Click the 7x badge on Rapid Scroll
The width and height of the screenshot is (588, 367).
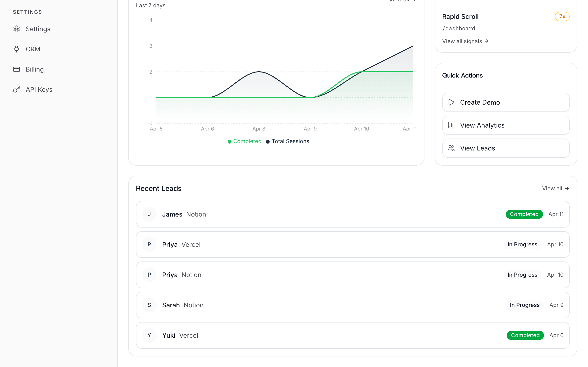tap(562, 17)
